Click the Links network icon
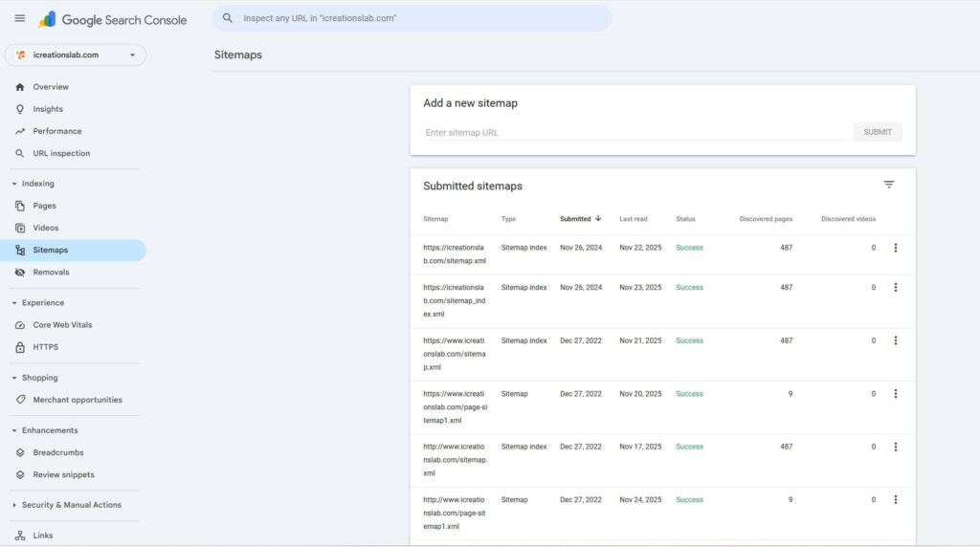Screen dimensions: 980x547 [x=20, y=536]
